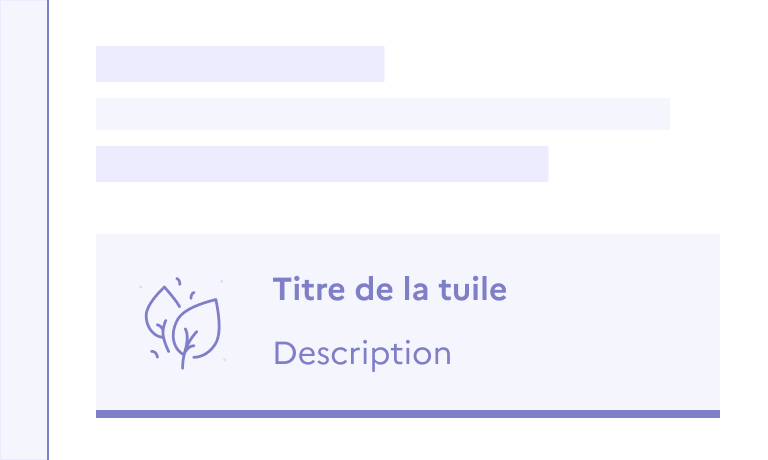Click the vertical purple sidebar divider line
The height and width of the screenshot is (460, 768).
click(48, 230)
